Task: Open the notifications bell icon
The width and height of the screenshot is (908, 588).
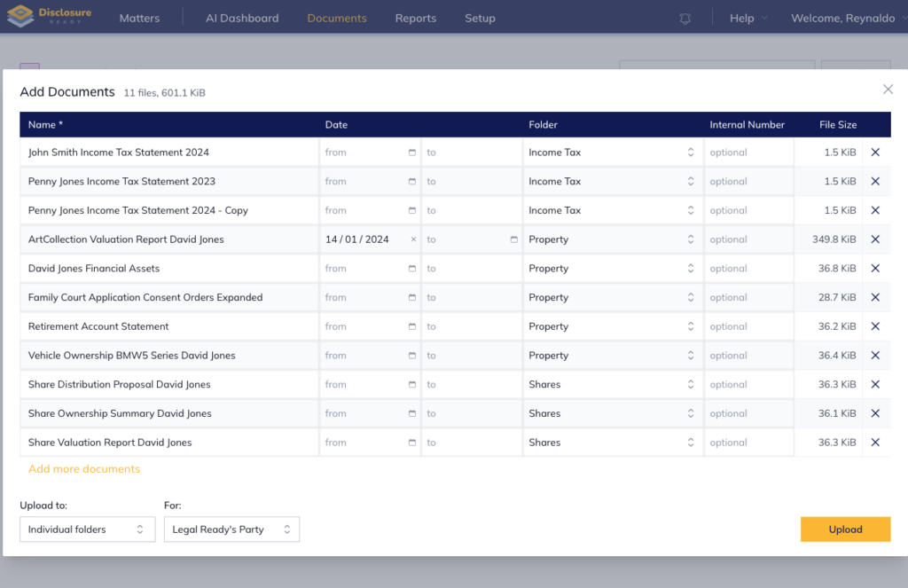Action: [x=685, y=19]
